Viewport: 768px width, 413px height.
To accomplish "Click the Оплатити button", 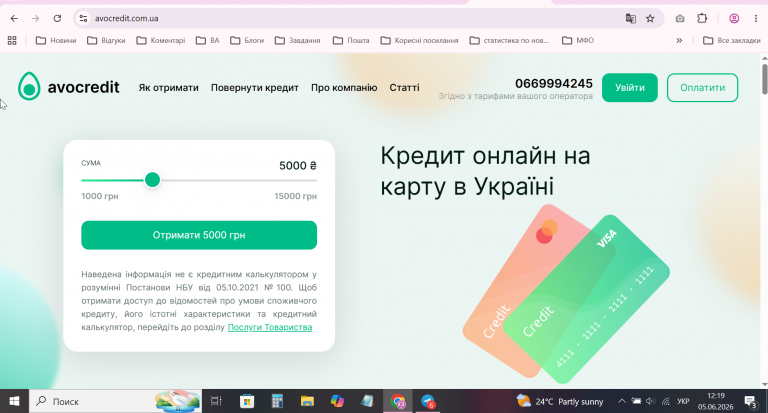I will point(702,88).
